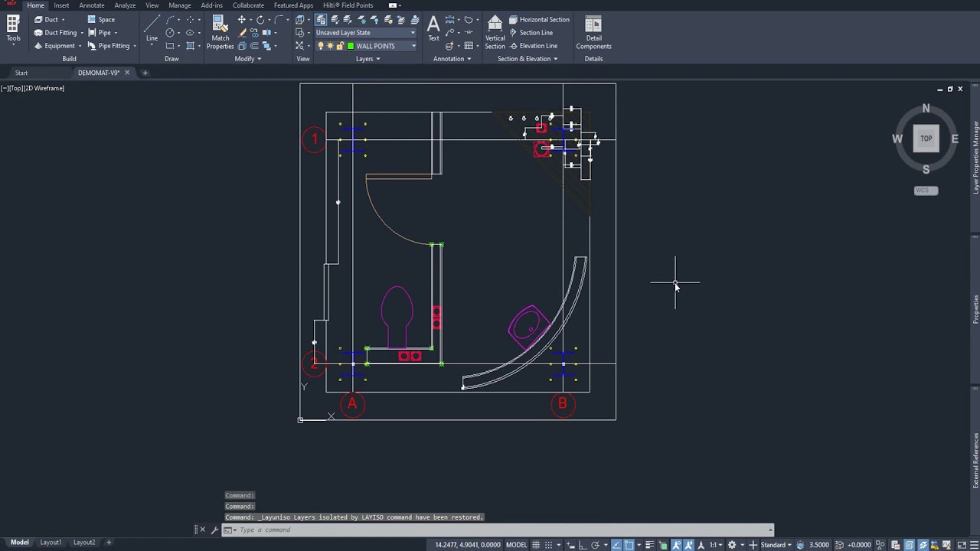Expand the Annotation panel
Image resolution: width=980 pixels, height=551 pixels.
click(x=452, y=59)
